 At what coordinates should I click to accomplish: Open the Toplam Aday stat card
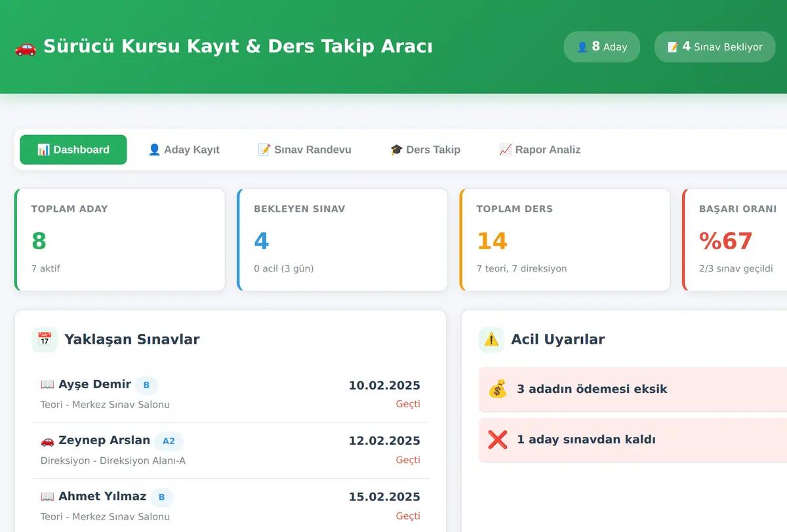point(119,240)
